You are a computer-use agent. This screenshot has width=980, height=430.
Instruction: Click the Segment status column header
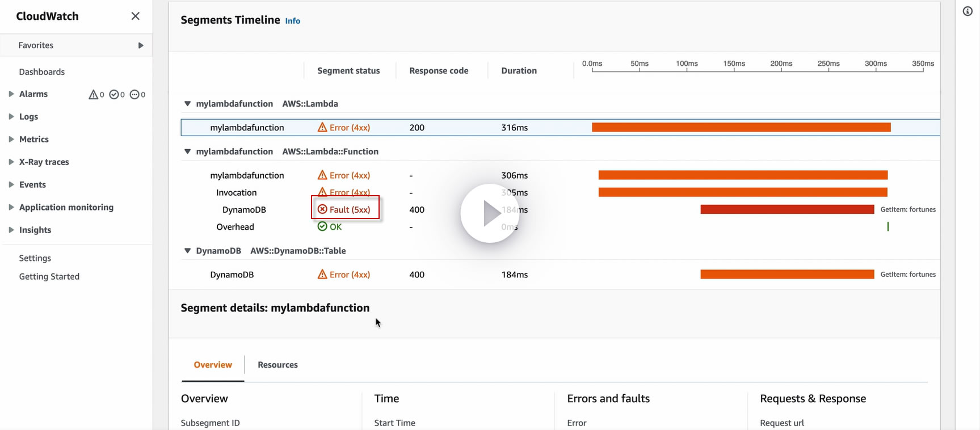[x=348, y=71]
